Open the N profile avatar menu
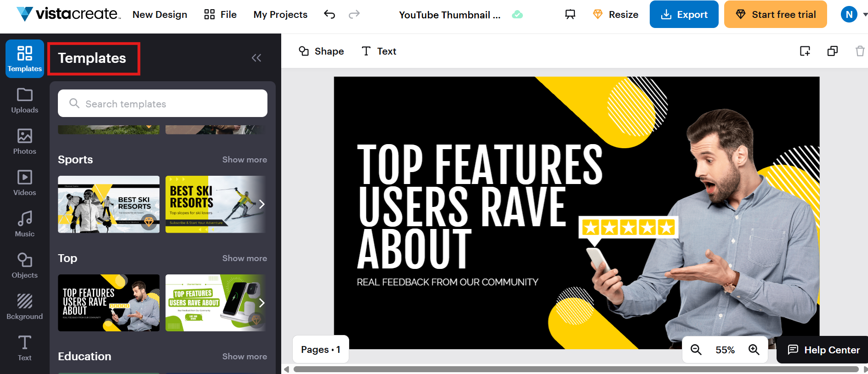The width and height of the screenshot is (868, 374). [849, 15]
